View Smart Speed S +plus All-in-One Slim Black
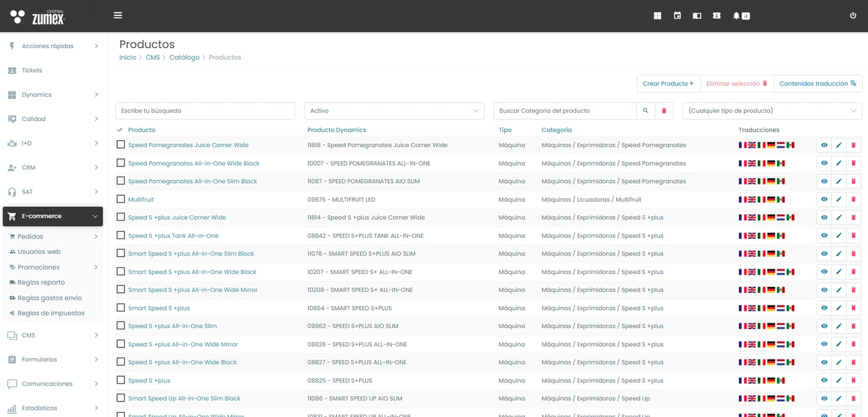The width and height of the screenshot is (868, 417). tap(824, 253)
